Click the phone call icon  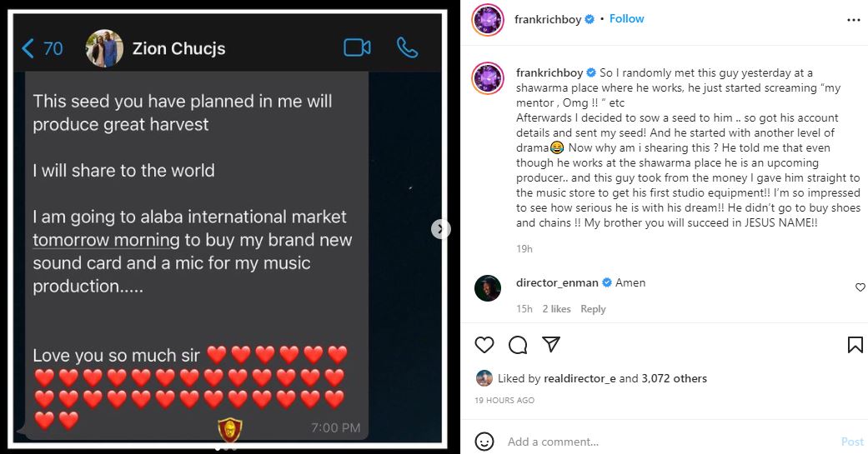coord(407,47)
